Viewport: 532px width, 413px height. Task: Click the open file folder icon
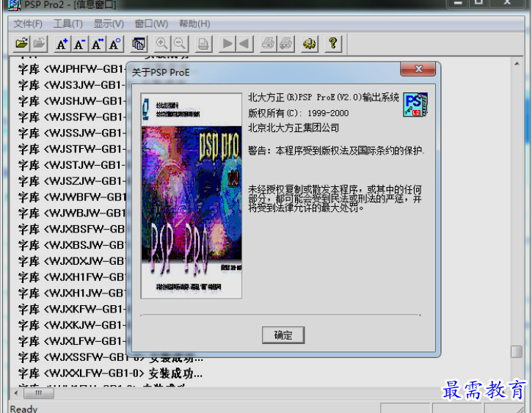(21, 44)
